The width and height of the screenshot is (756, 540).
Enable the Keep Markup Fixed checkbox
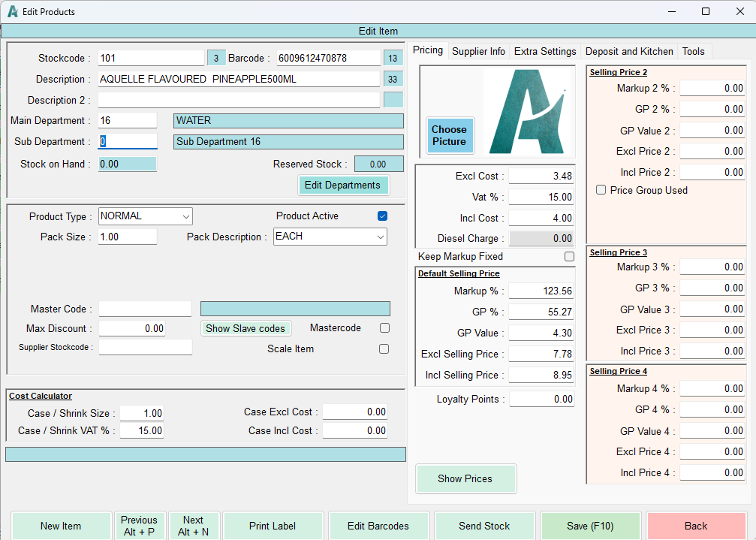click(569, 257)
